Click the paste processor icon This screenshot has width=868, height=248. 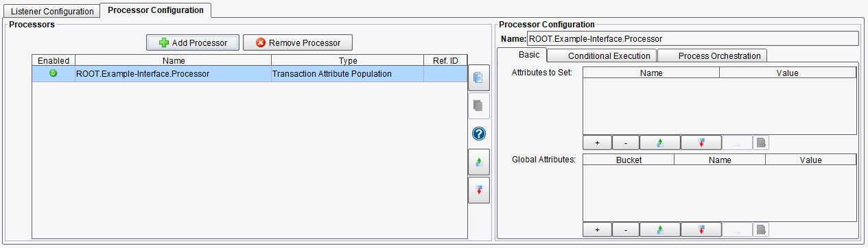tap(478, 106)
